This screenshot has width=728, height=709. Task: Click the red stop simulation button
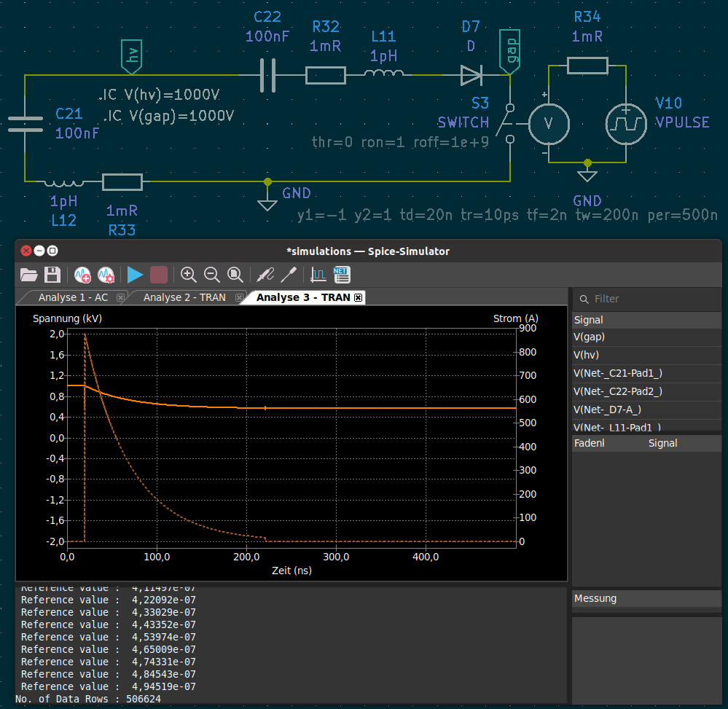click(159, 275)
